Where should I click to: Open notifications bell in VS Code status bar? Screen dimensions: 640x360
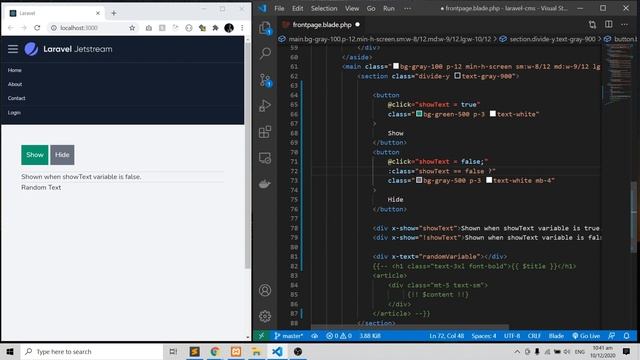tap(627, 336)
